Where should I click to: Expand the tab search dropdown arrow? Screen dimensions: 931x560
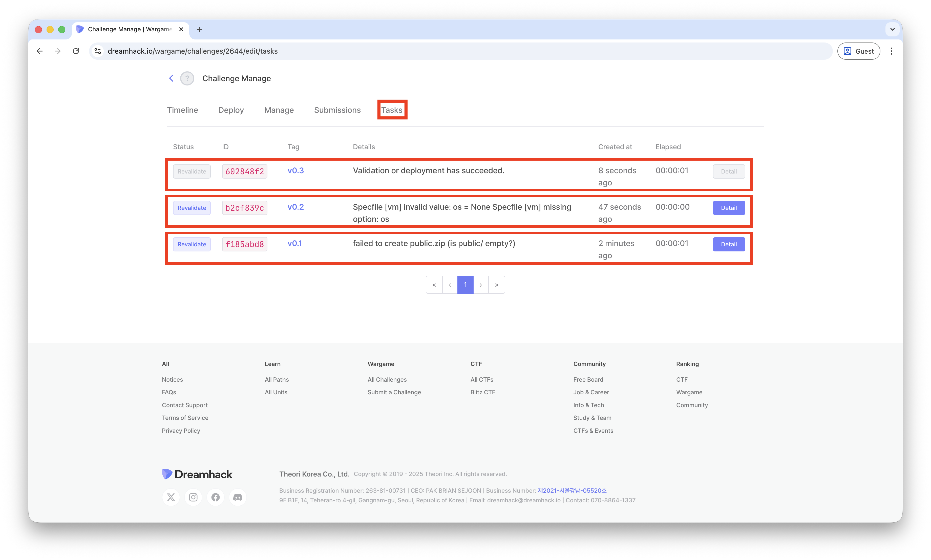click(892, 29)
